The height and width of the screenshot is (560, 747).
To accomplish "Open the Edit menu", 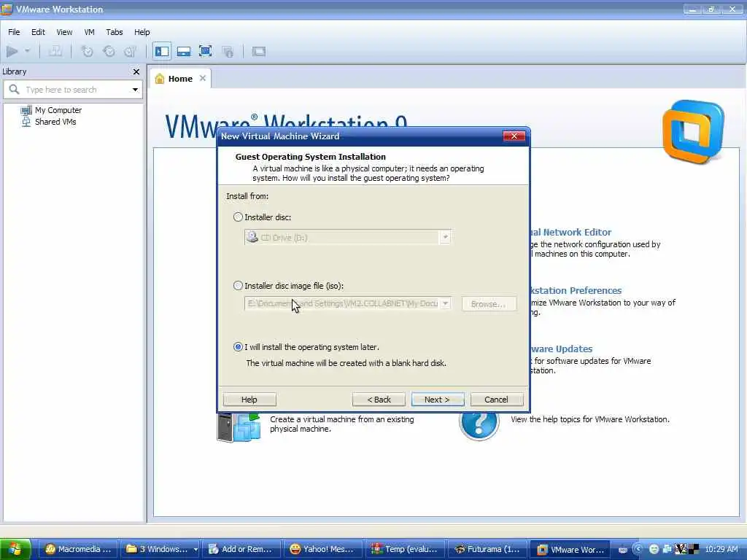I will tap(38, 32).
